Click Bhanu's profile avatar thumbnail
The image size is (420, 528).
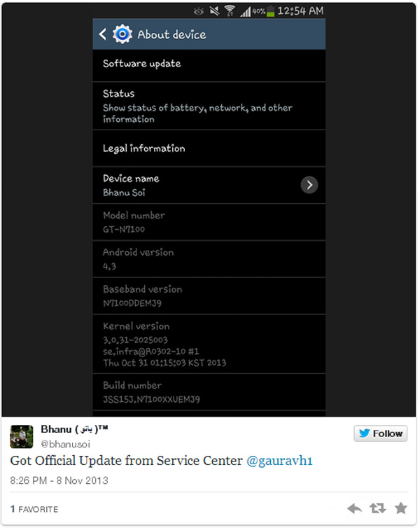(21, 436)
